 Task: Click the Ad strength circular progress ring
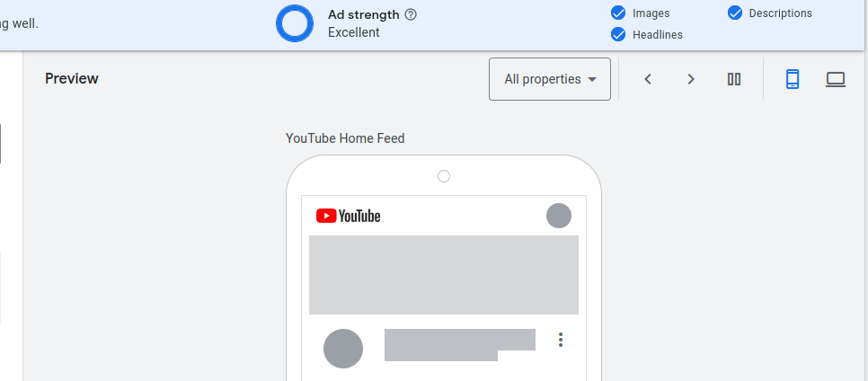click(x=295, y=23)
